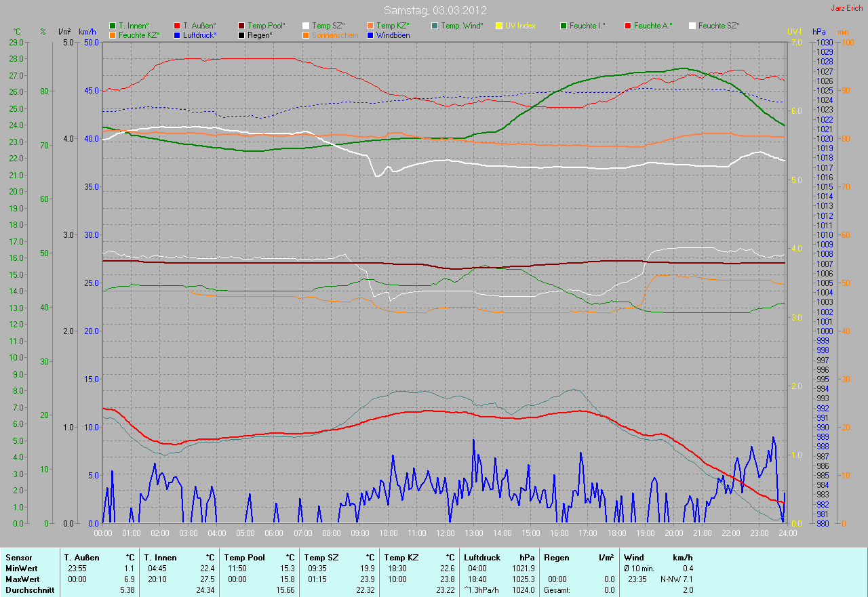Click the T. Außen column header in the table

click(x=82, y=558)
